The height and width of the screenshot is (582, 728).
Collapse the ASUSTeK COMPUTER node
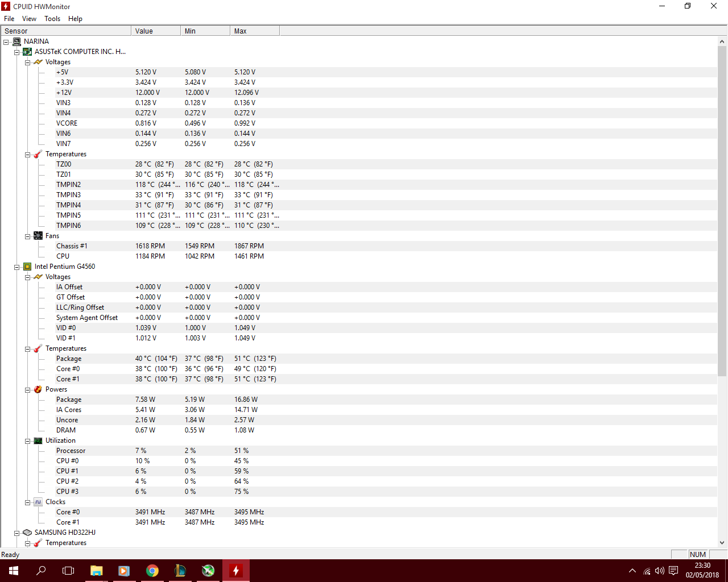pyautogui.click(x=16, y=52)
